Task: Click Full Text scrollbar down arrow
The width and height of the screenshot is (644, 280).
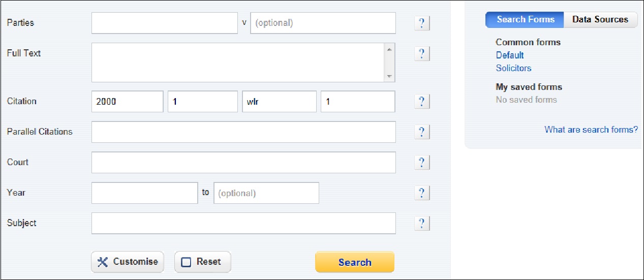Action: pos(390,76)
